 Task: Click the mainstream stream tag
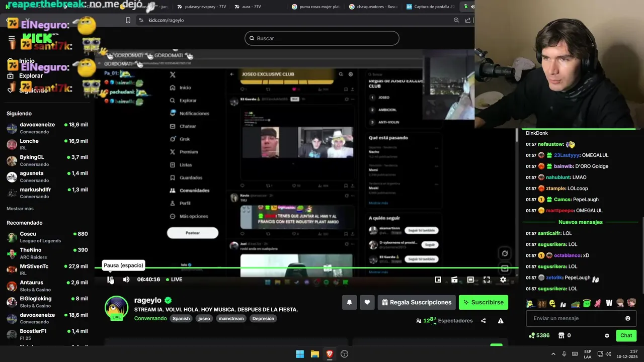pos(231,319)
